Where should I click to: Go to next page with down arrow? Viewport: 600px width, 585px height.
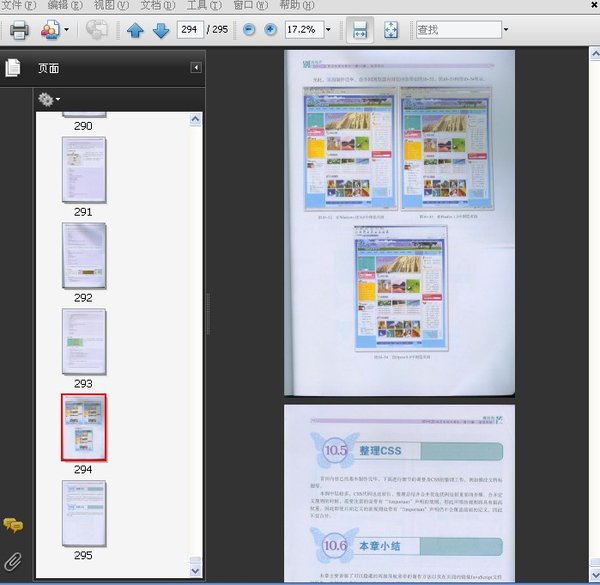coord(161,30)
